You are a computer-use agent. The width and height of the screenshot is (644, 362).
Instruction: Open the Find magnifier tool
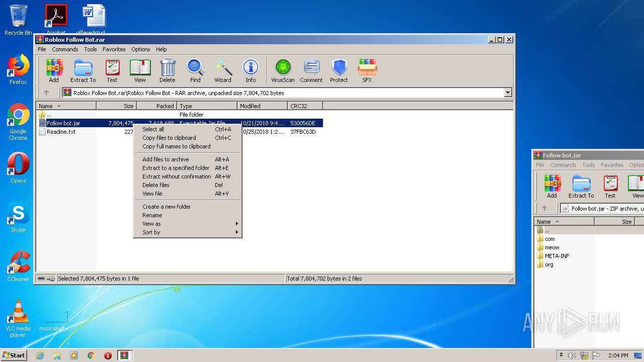pyautogui.click(x=195, y=71)
